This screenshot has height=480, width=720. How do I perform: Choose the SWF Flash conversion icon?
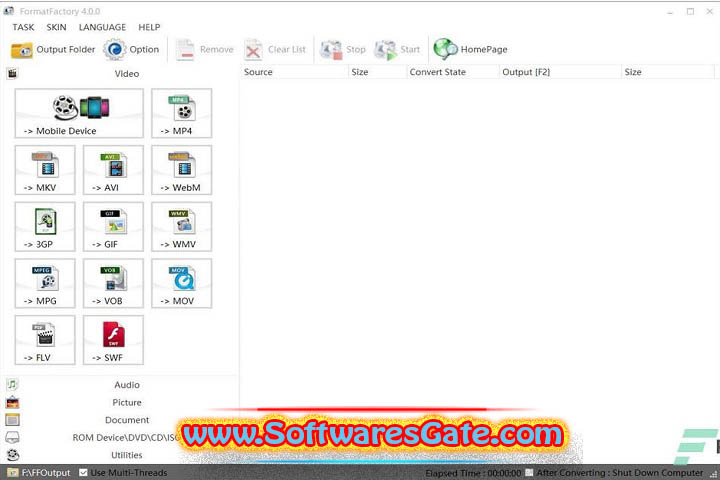point(113,340)
